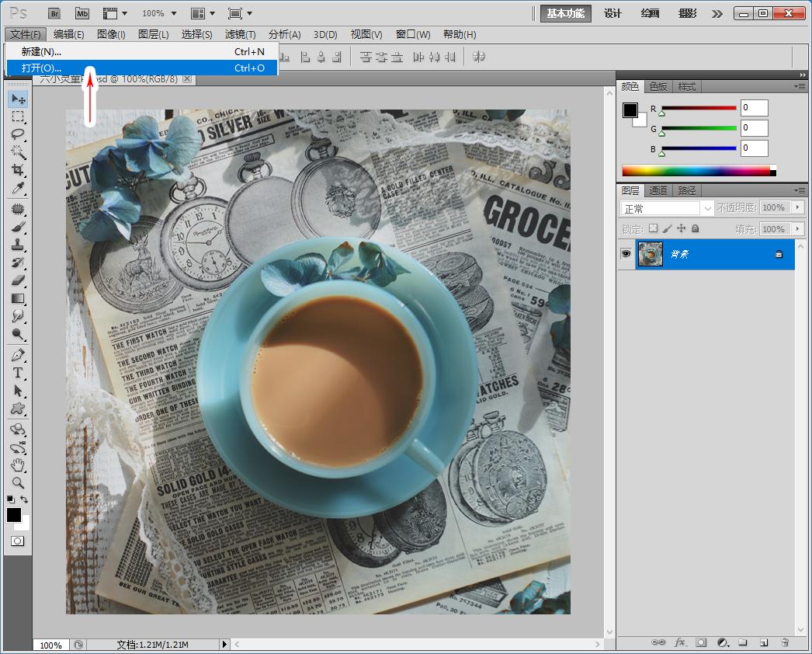812x654 pixels.
Task: Select the Lasso tool
Action: coord(18,134)
